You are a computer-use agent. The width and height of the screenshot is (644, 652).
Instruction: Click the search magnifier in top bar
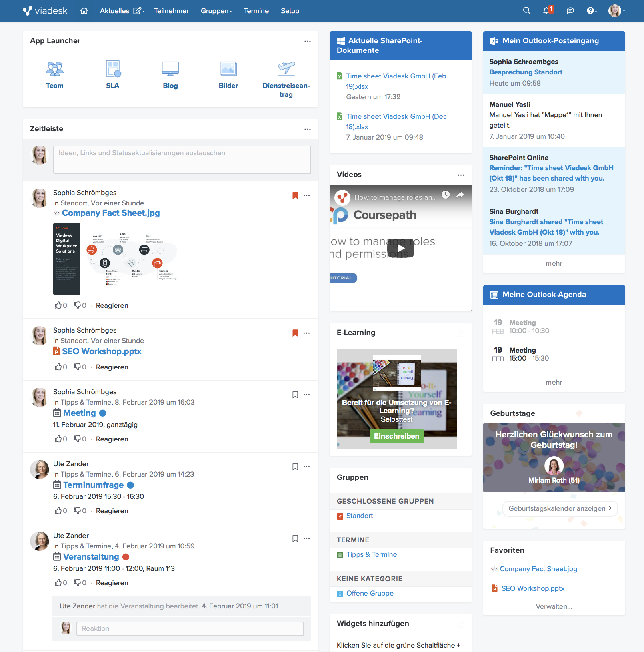click(x=526, y=11)
